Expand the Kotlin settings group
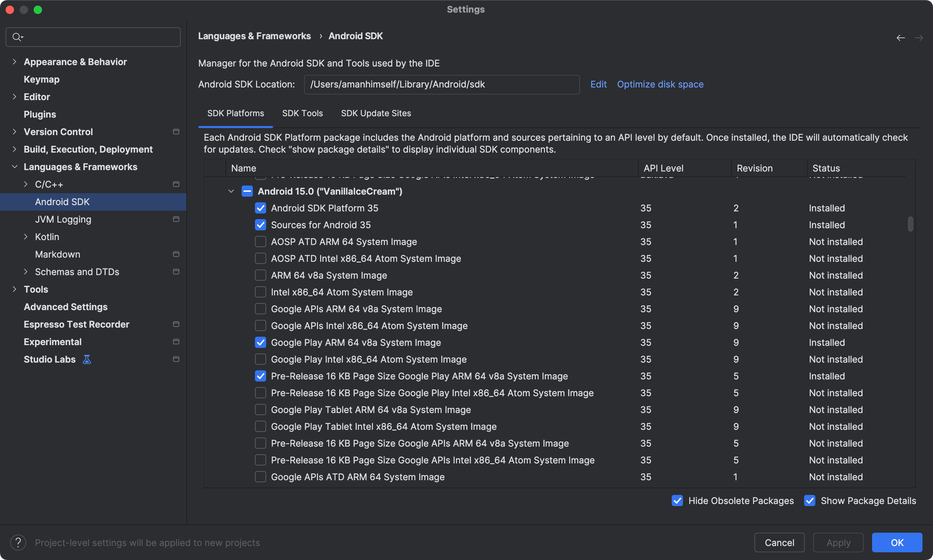 26,237
